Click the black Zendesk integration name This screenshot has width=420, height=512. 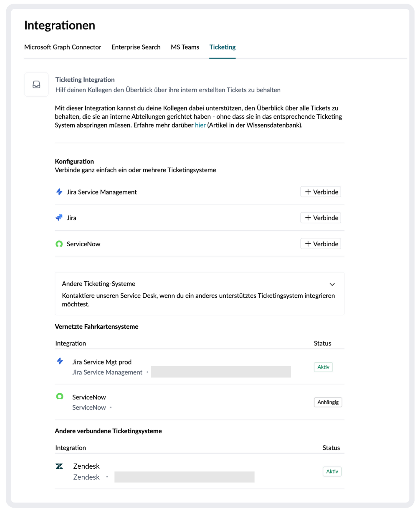tap(86, 466)
